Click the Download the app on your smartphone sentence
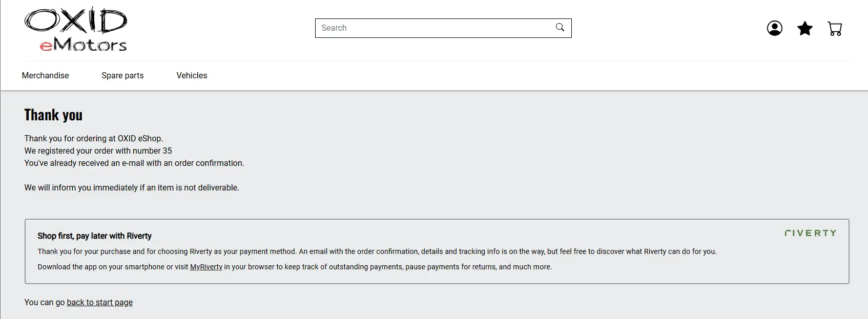Image resolution: width=868 pixels, height=319 pixels. point(295,267)
